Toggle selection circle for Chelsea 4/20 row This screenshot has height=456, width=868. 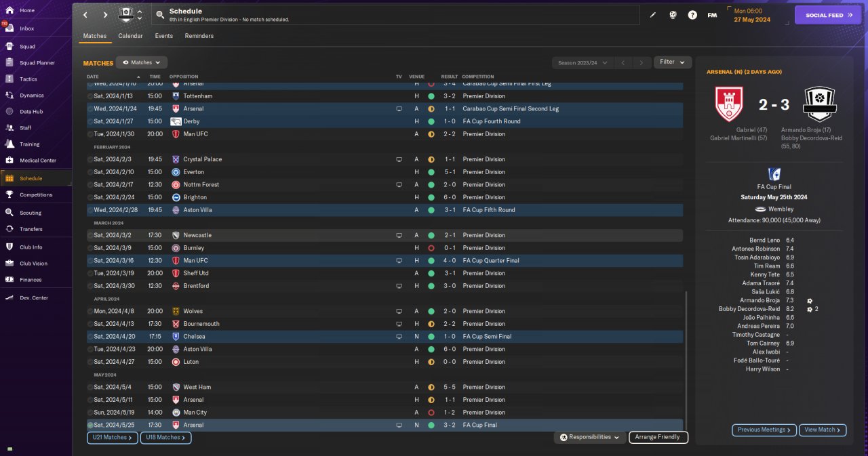tap(90, 337)
